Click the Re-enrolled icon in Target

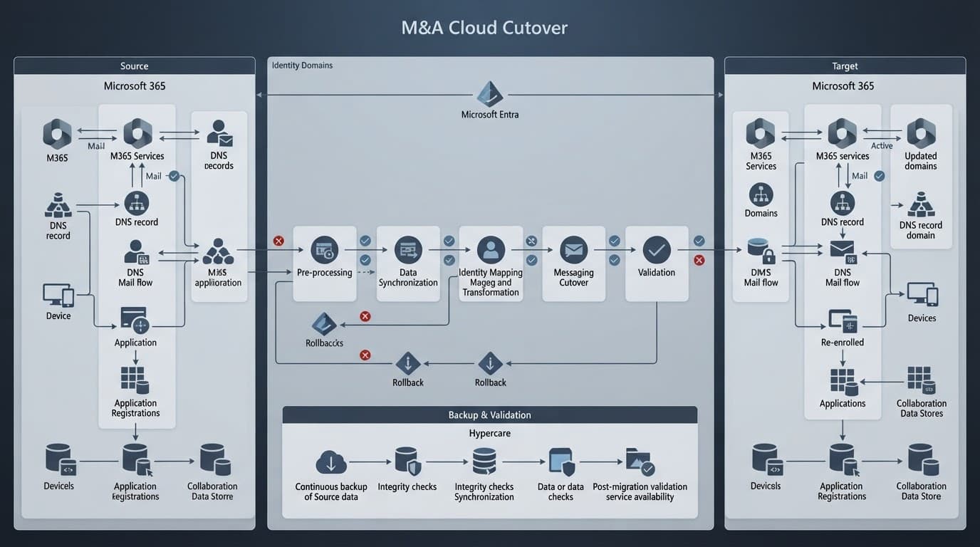point(843,322)
